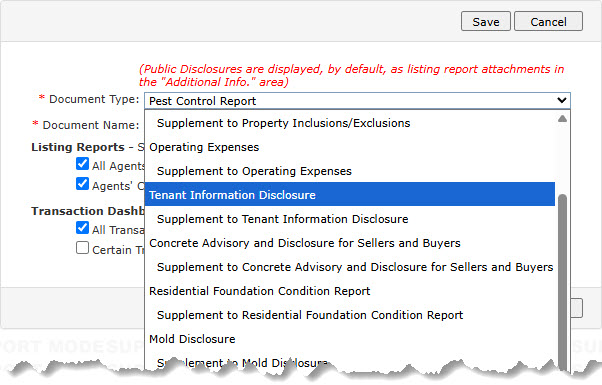Image resolution: width=602 pixels, height=385 pixels.
Task: Click the Save button
Action: coord(486,21)
